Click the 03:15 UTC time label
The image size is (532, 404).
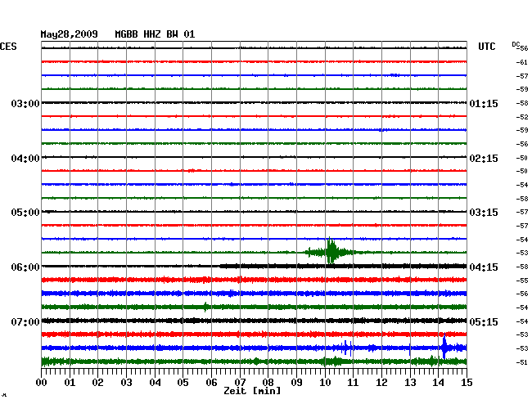[484, 213]
